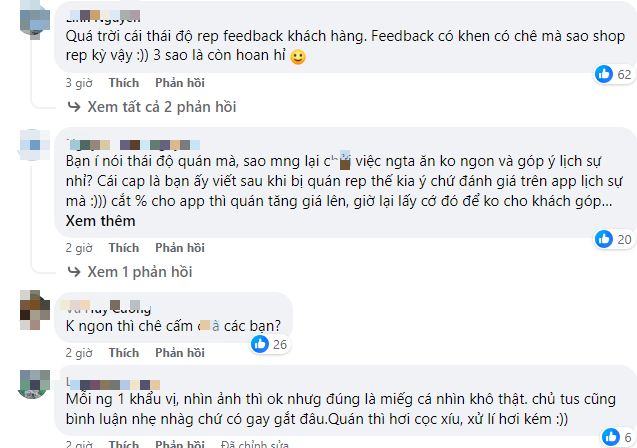Click the like reaction icon showing 62

(605, 74)
